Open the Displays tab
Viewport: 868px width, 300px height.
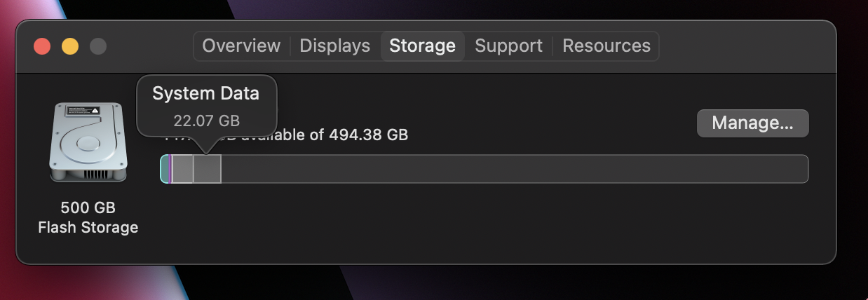coord(334,46)
